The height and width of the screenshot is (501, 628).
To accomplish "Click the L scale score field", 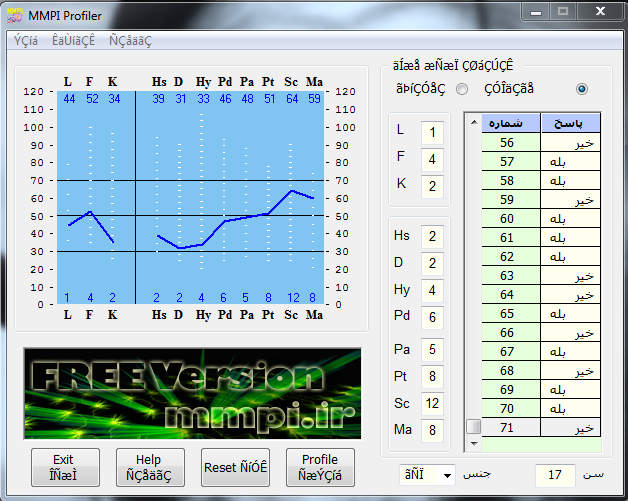I will pos(432,133).
